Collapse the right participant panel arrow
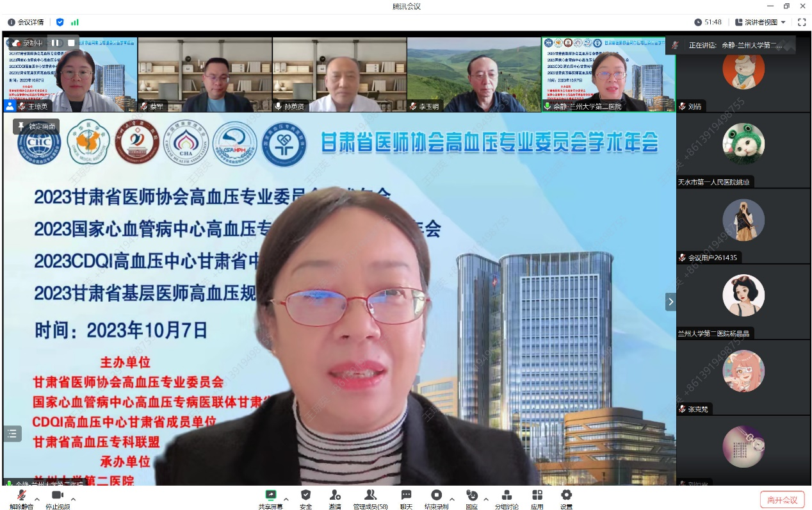812x510 pixels. (670, 301)
